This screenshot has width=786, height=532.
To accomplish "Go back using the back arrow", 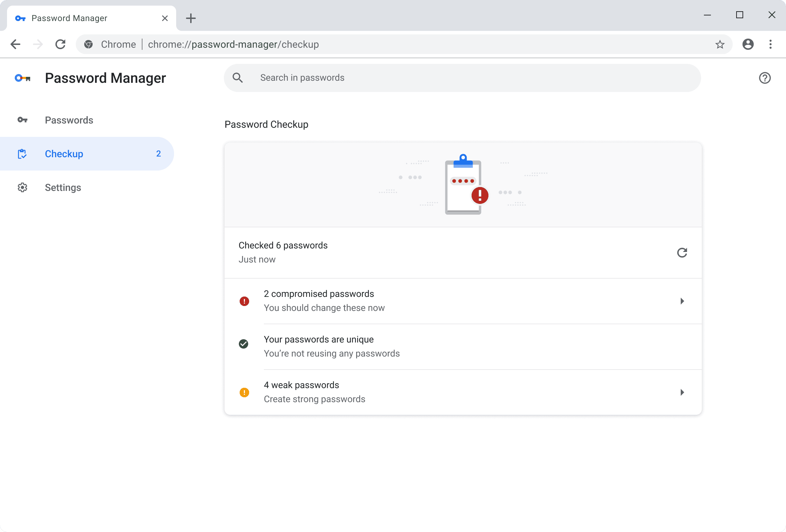I will point(15,45).
